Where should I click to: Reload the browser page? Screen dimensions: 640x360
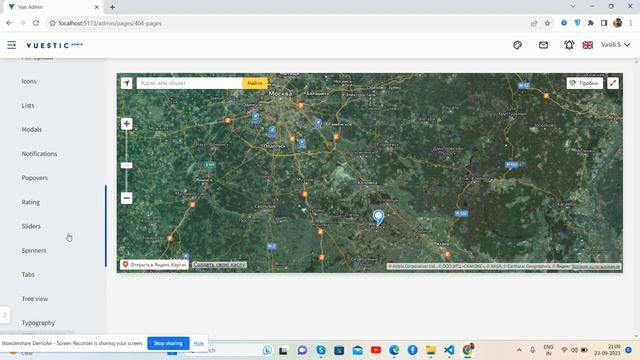point(36,23)
